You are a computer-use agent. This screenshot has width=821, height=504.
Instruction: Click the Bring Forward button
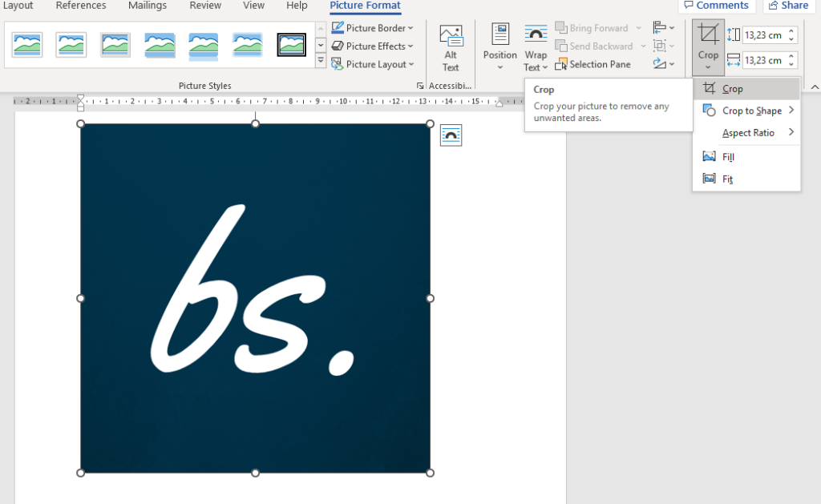[x=592, y=28]
